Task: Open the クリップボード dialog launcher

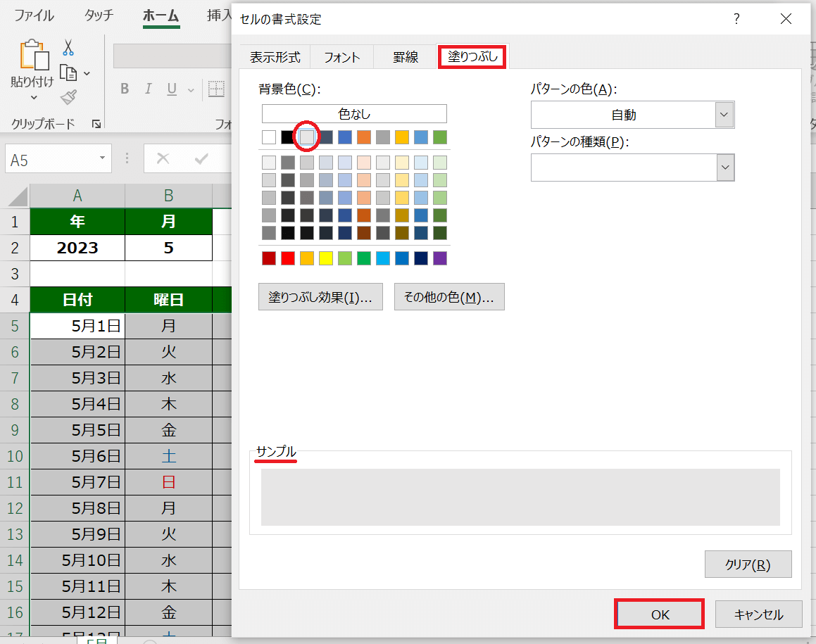Action: coord(96,124)
